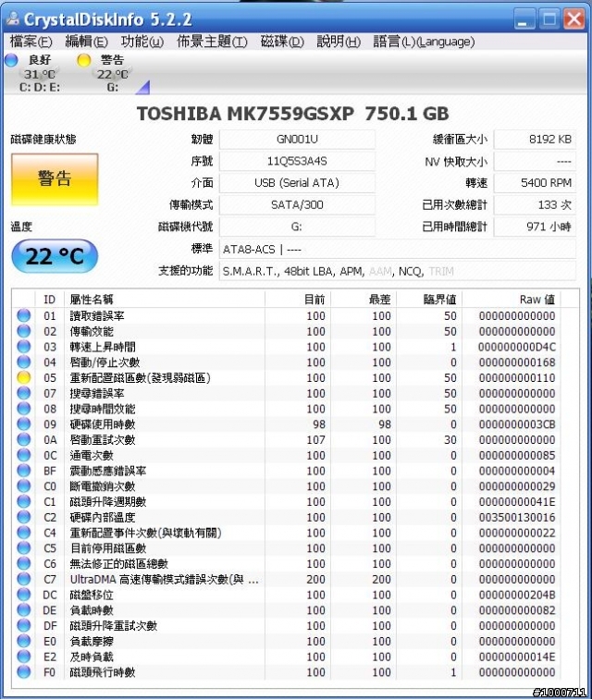This screenshot has width=592, height=700.
Task: Click the blue status icon for ID 0C
Action: tap(24, 455)
